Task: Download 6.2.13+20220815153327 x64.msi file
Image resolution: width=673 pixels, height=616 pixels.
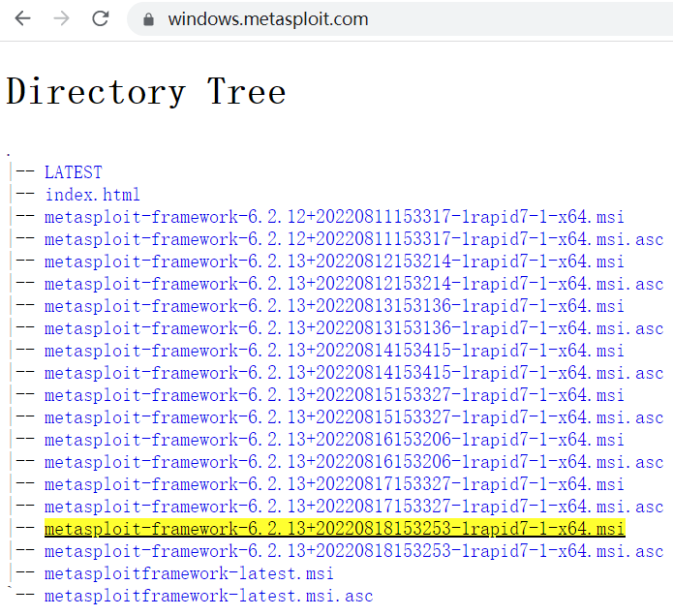Action: (334, 396)
